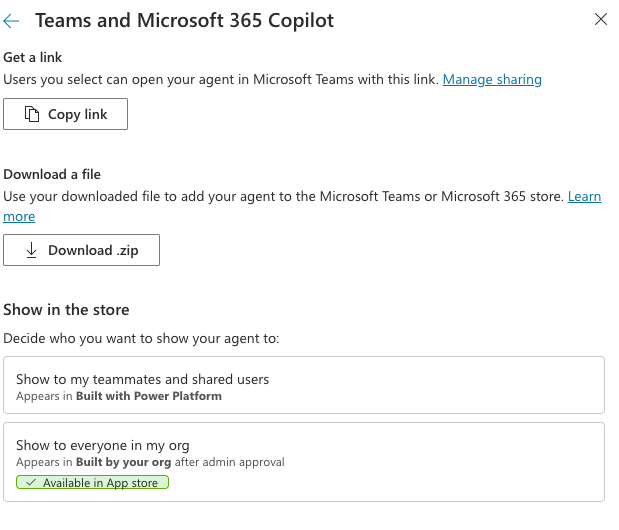
Task: Click the Download a file heading
Action: pos(52,174)
